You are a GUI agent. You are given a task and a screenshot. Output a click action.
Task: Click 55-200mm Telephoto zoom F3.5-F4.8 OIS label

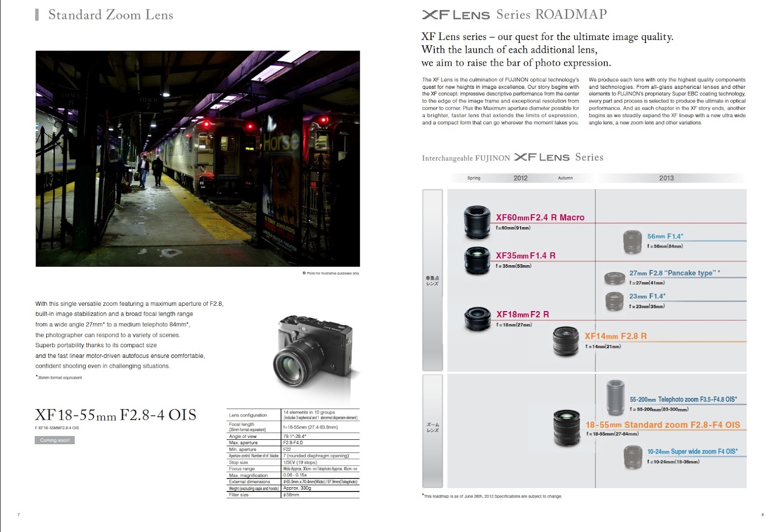[683, 399]
